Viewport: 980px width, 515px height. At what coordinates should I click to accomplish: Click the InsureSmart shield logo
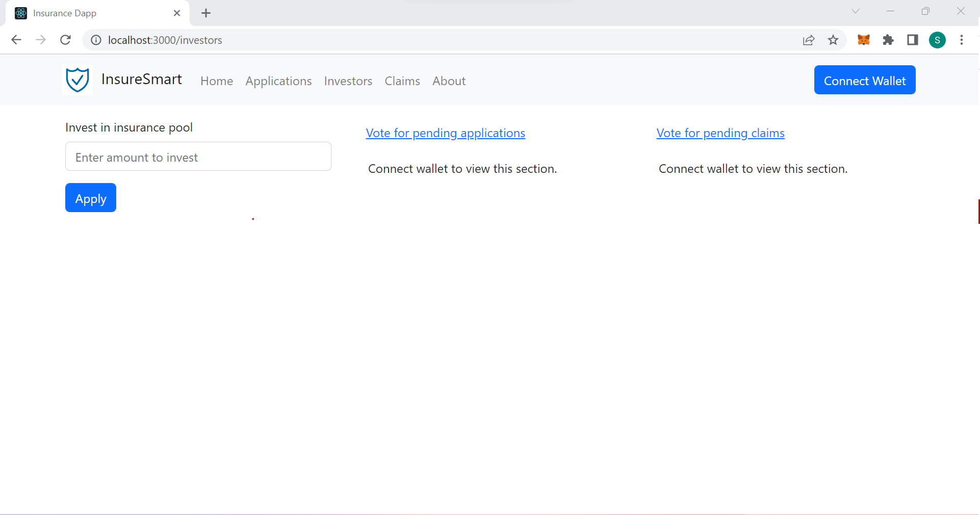point(78,80)
